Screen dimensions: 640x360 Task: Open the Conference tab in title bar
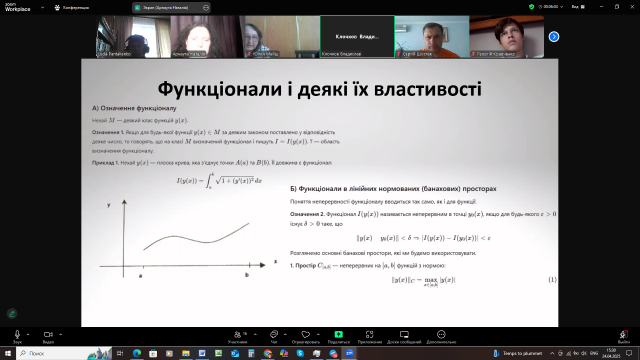coord(72,7)
